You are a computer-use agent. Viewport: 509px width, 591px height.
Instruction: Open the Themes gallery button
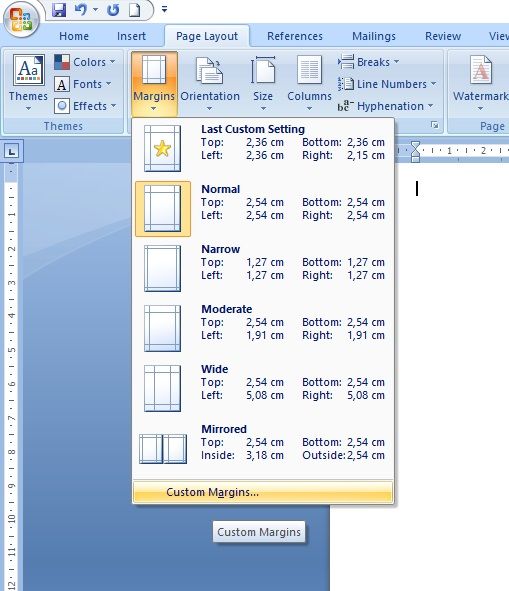coord(28,83)
